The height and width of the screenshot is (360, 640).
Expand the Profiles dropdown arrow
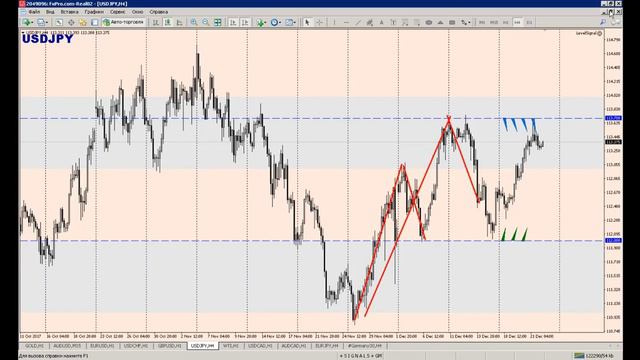click(x=47, y=22)
